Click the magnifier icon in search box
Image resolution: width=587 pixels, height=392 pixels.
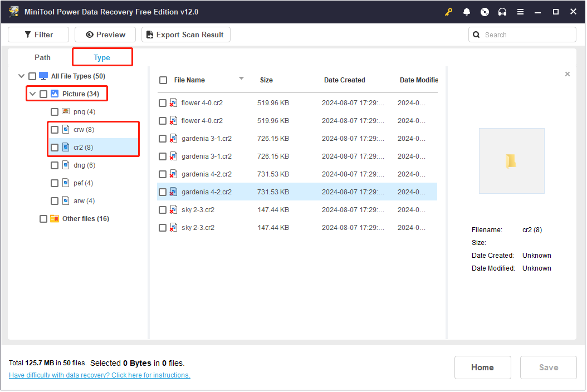476,35
